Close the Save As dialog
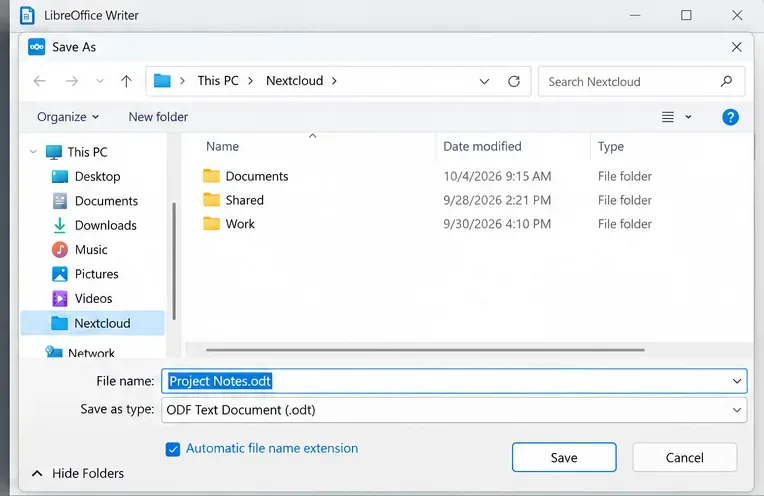This screenshot has height=496, width=764. pyautogui.click(x=736, y=47)
